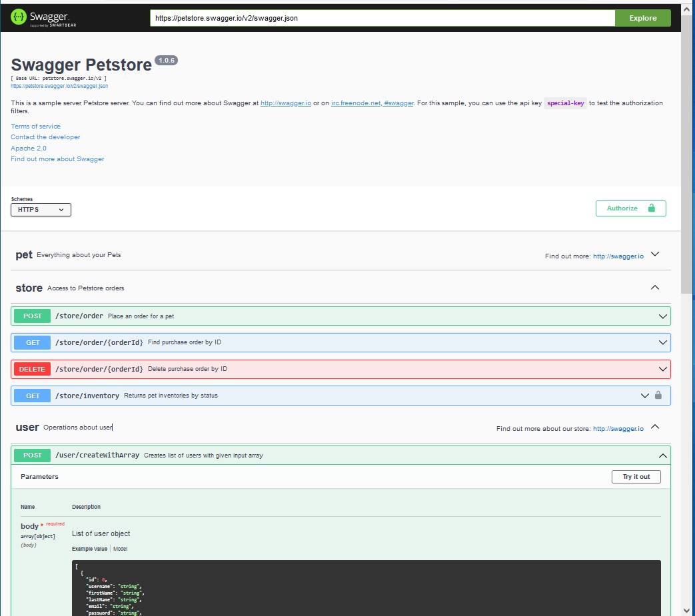695x616 pixels.
Task: Click the lock icon on /store/inventory row
Action: [x=658, y=395]
